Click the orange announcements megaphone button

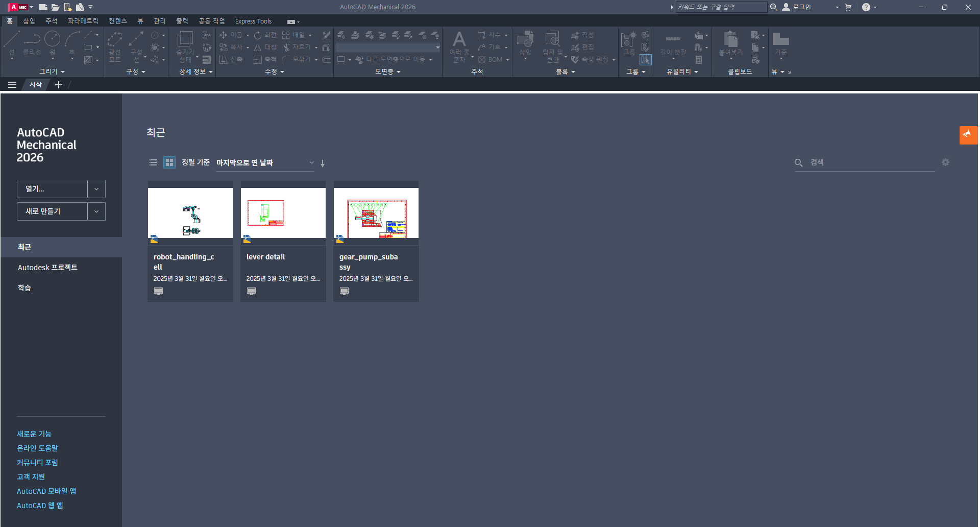pos(968,135)
